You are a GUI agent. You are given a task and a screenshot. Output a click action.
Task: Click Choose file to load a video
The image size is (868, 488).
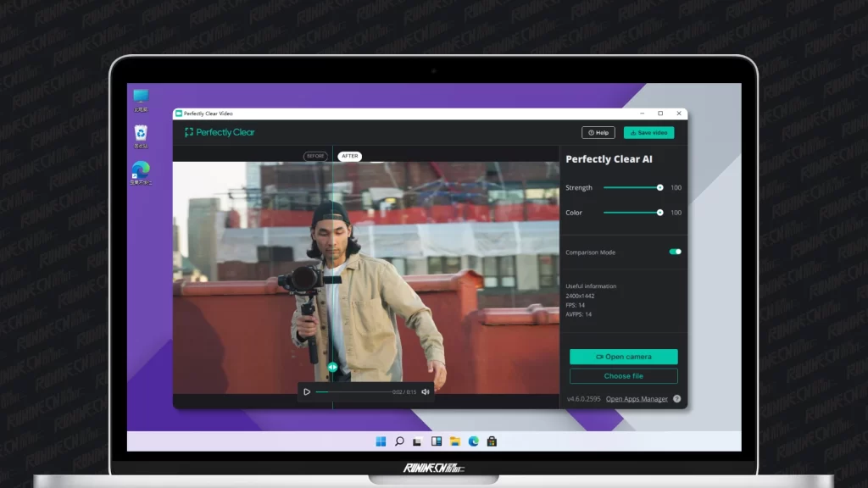pos(623,375)
